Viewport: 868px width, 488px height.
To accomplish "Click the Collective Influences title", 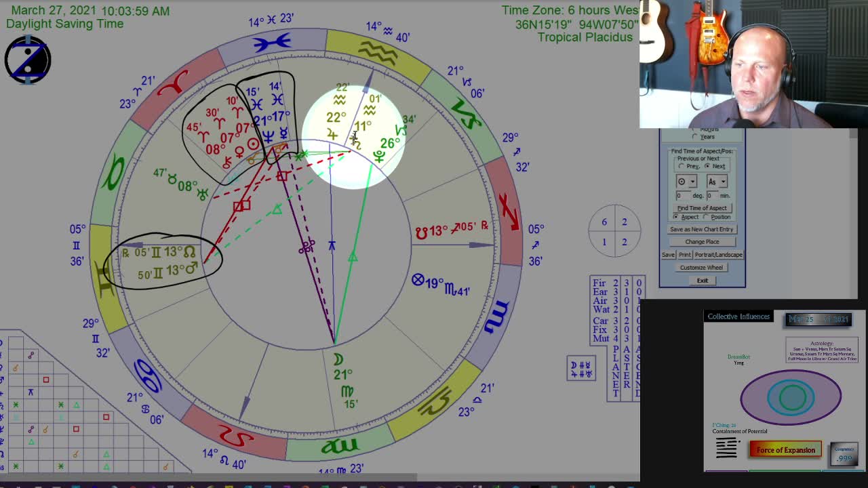I will click(738, 317).
